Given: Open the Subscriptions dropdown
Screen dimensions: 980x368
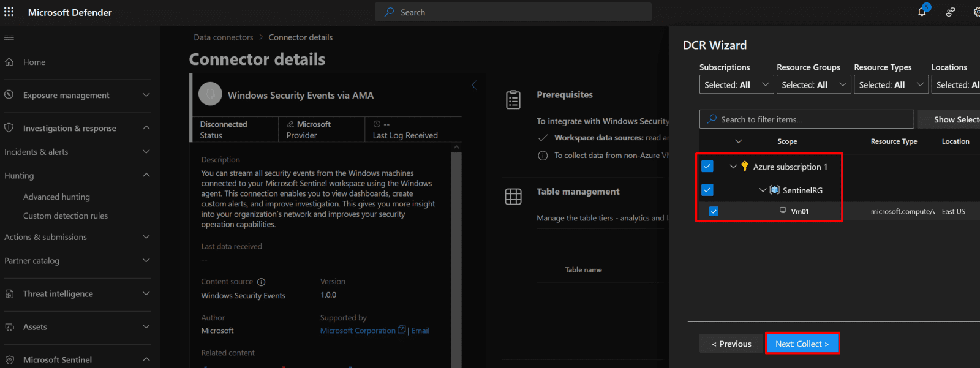Looking at the screenshot, I should point(736,85).
